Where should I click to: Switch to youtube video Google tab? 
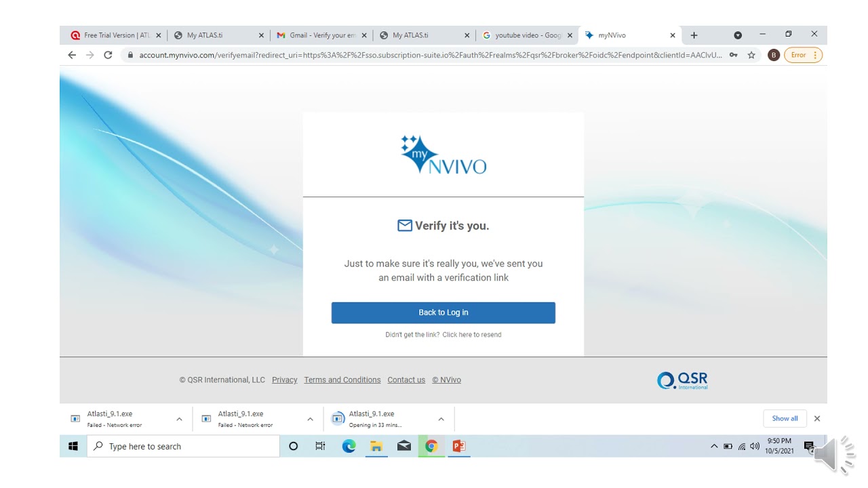tap(527, 35)
